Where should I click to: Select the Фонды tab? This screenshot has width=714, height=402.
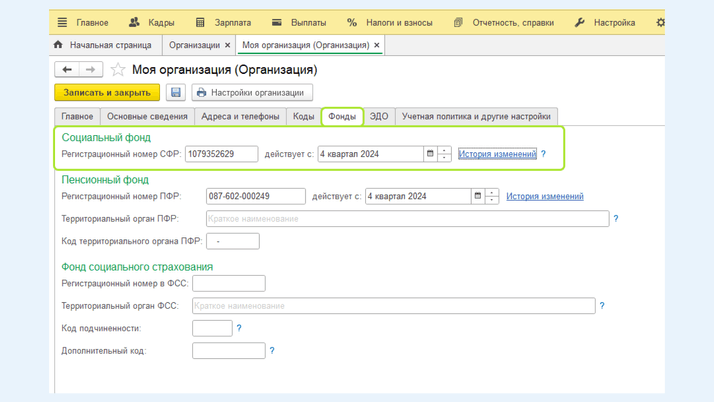[x=342, y=117]
